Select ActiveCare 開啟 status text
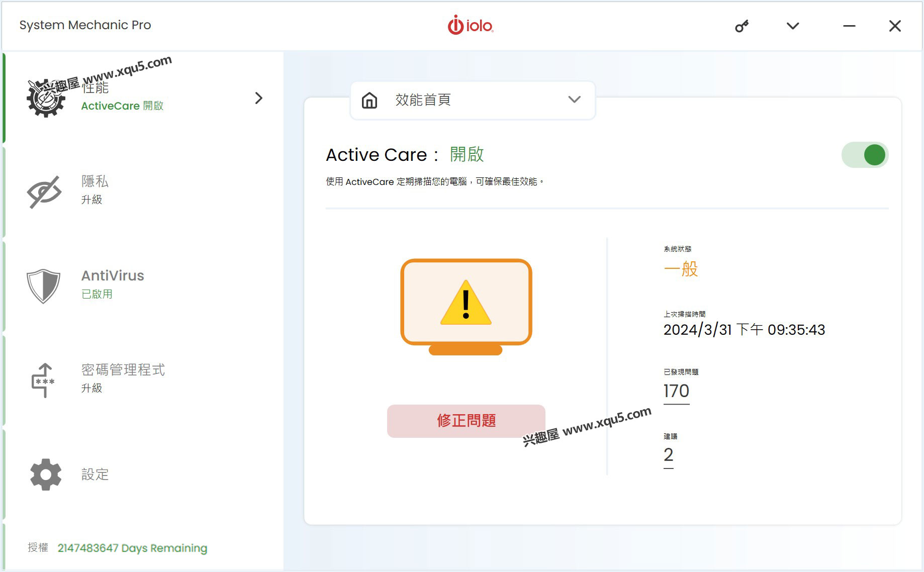This screenshot has height=572, width=924. (122, 106)
